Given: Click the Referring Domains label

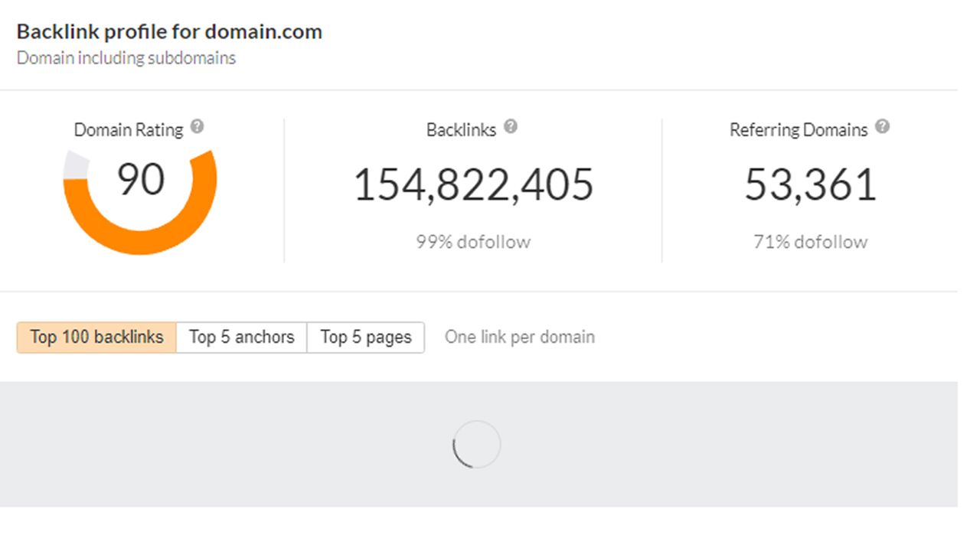Looking at the screenshot, I should (x=799, y=130).
